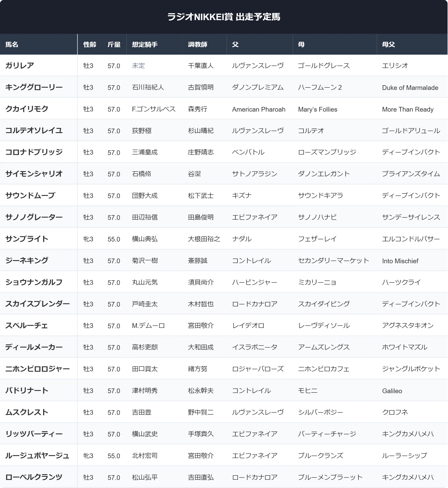Image resolution: width=448 pixels, height=488 pixels.
Task: Click trainer 松下武士
Action: click(x=201, y=195)
